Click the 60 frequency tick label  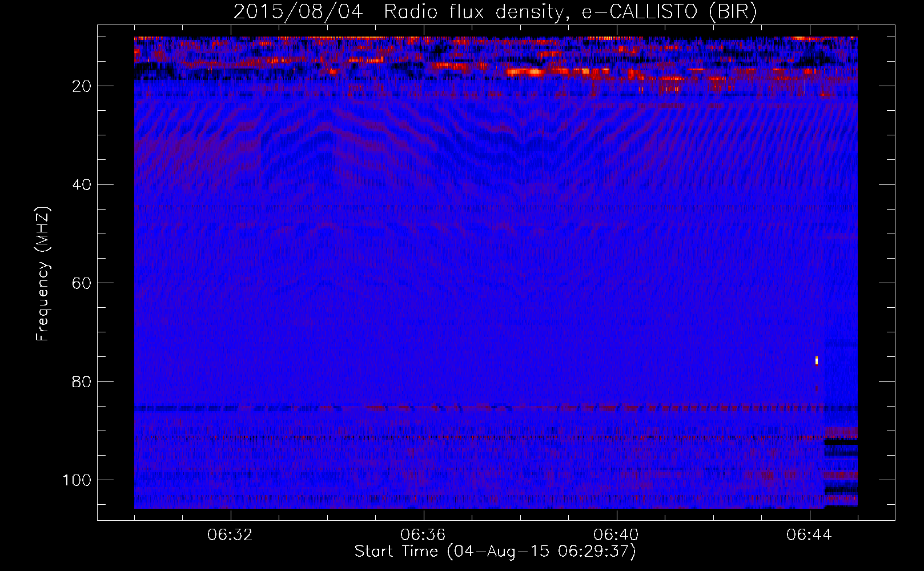click(82, 283)
